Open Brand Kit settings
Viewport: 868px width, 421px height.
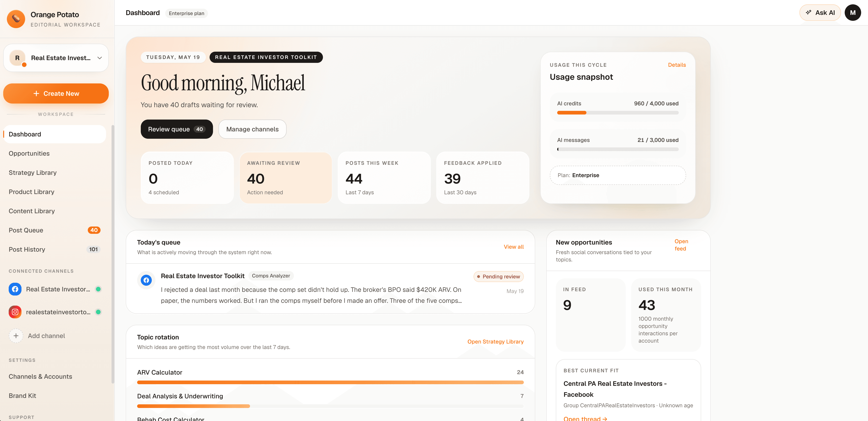tap(55, 396)
